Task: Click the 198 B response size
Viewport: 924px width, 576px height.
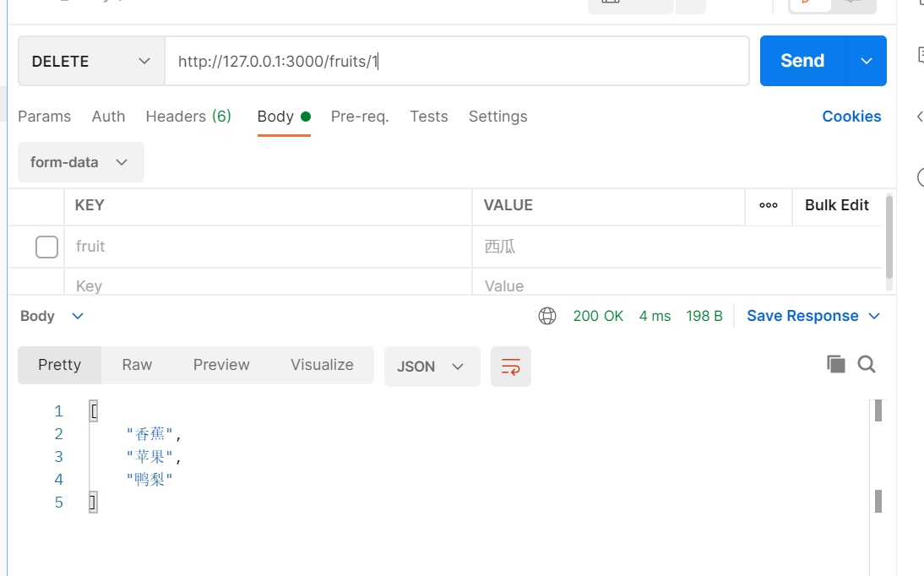Action: 704,316
